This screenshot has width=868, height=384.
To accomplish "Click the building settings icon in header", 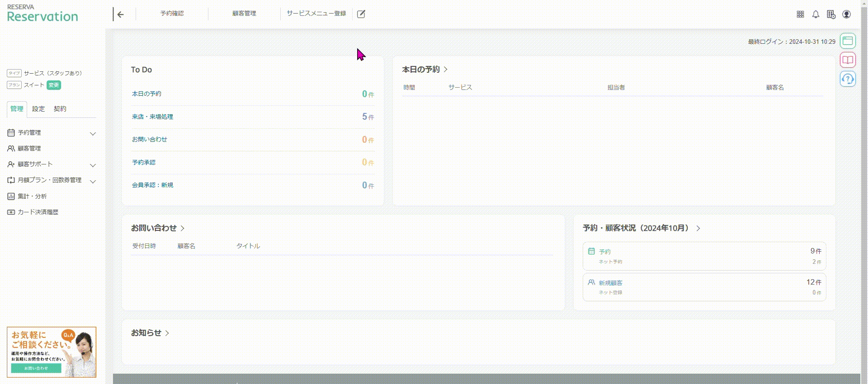I will [x=831, y=14].
